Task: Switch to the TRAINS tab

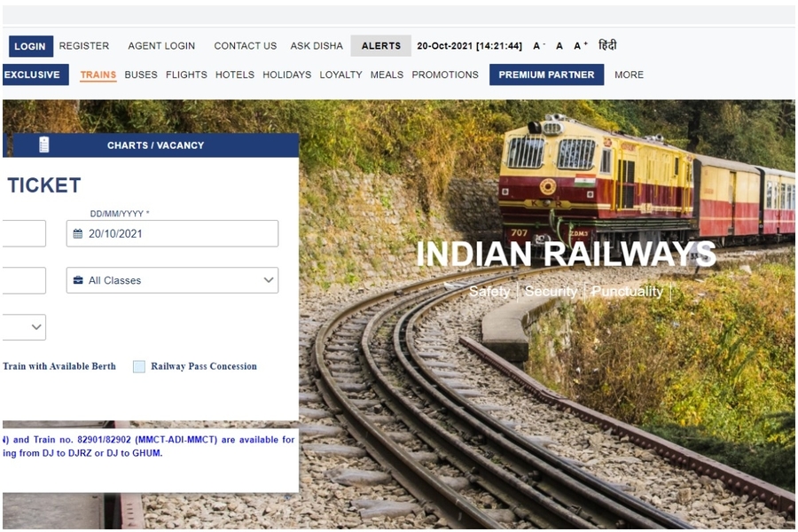Action: pos(98,74)
